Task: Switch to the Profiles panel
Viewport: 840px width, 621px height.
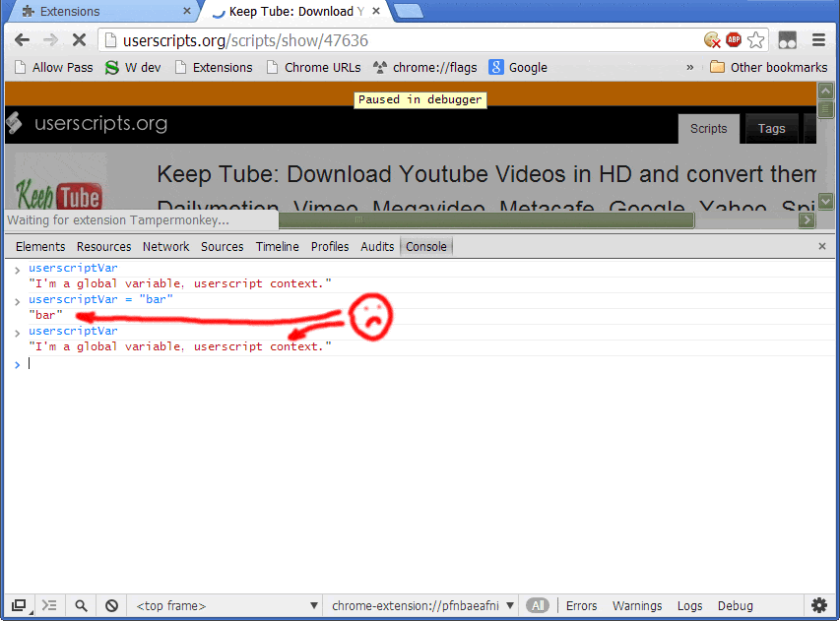Action: point(330,247)
